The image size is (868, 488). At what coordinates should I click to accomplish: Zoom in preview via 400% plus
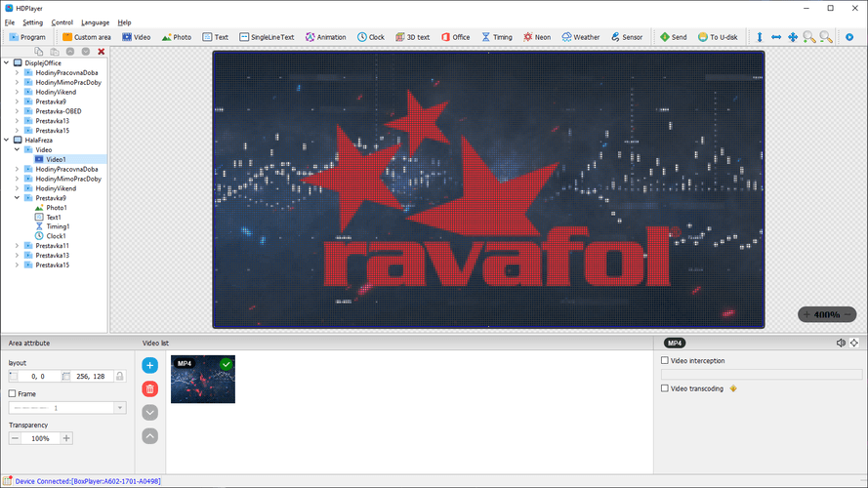point(806,314)
